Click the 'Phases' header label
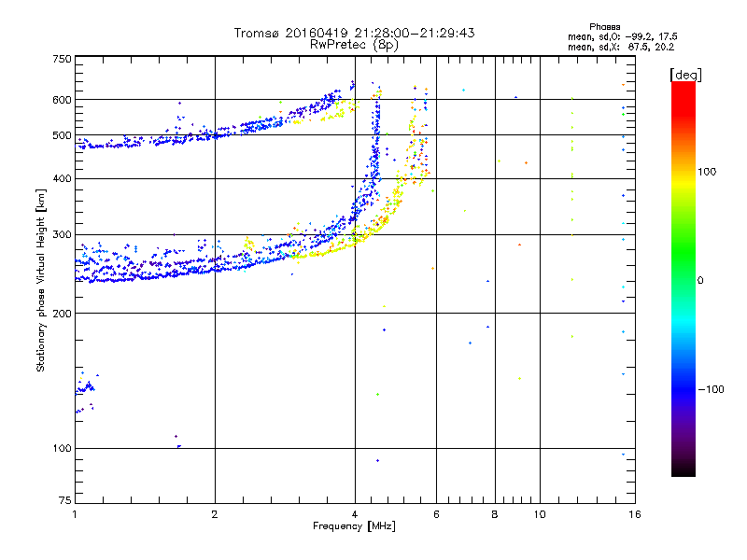Screen dimensions: 747x560 pyautogui.click(x=604, y=27)
